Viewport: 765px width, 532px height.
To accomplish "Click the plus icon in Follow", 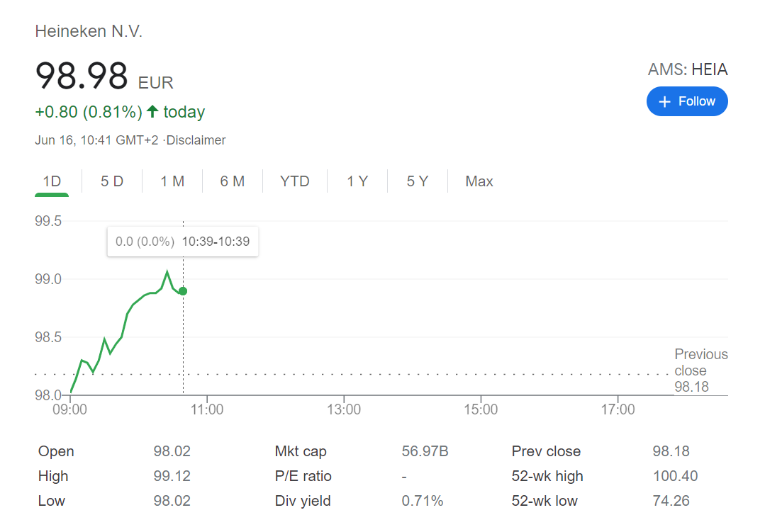I will click(x=664, y=102).
